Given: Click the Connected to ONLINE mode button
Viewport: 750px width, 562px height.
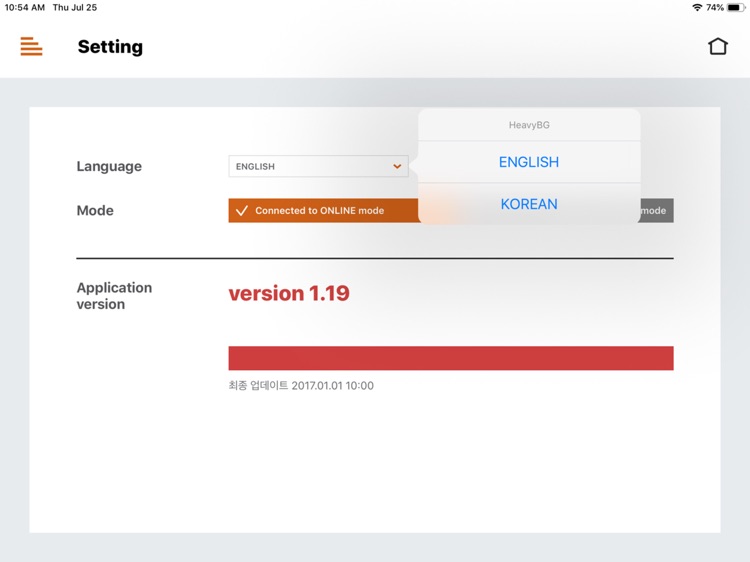Looking at the screenshot, I should 324,210.
